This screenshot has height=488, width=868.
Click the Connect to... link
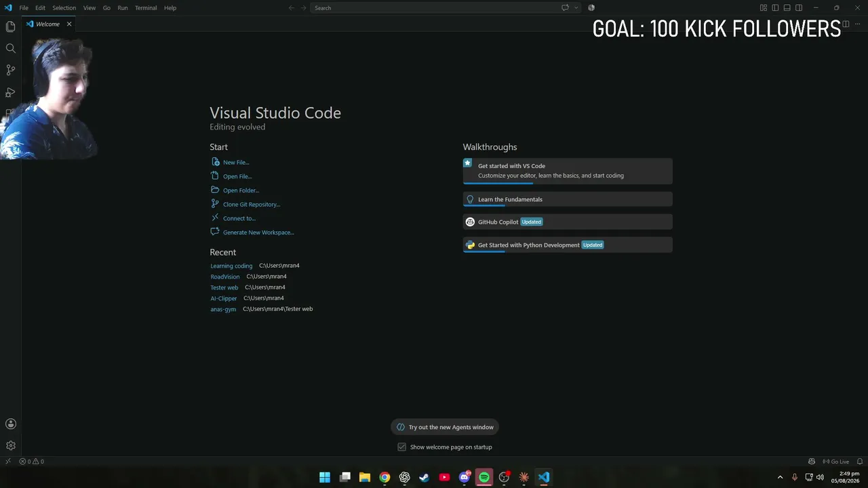[239, 218]
